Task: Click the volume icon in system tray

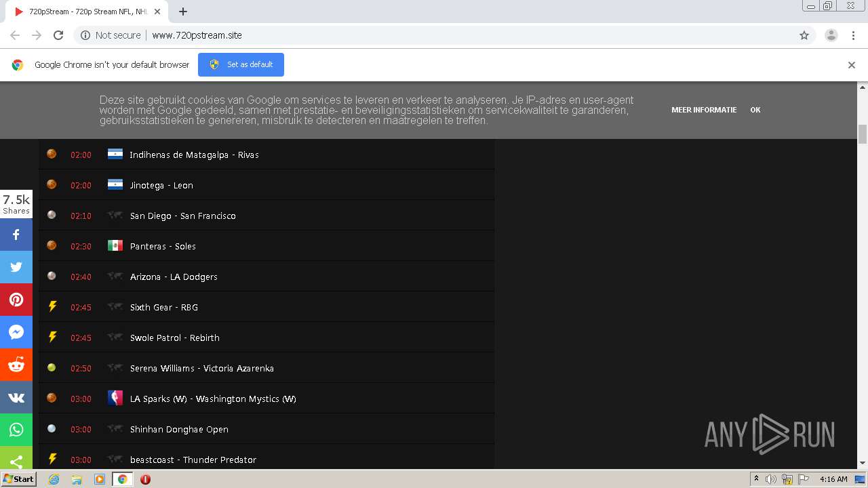Action: [771, 479]
